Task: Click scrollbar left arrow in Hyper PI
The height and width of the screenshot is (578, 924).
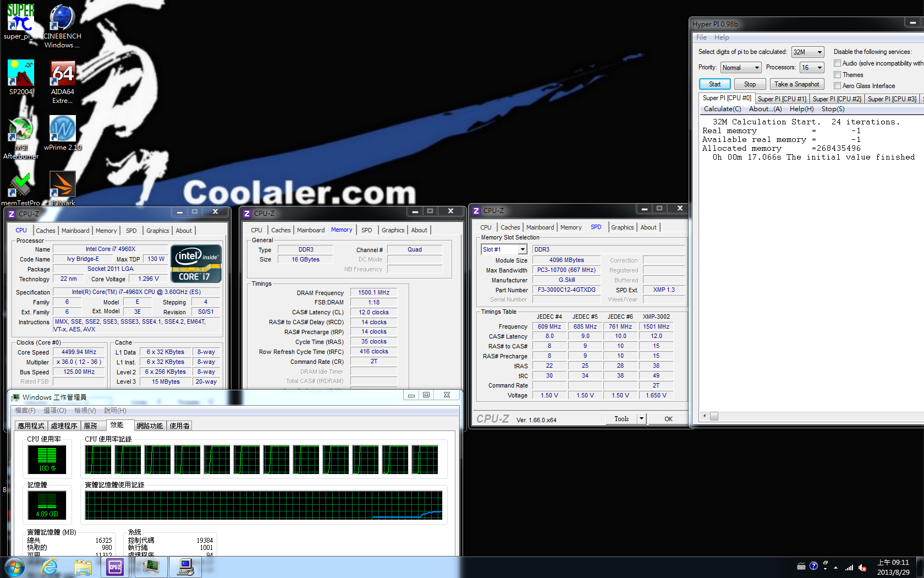Action: click(705, 416)
